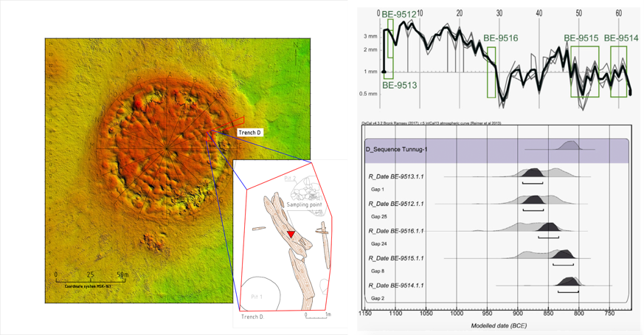Click the BE-9512 label above the curve
This screenshot has height=335, width=644.
coord(399,14)
